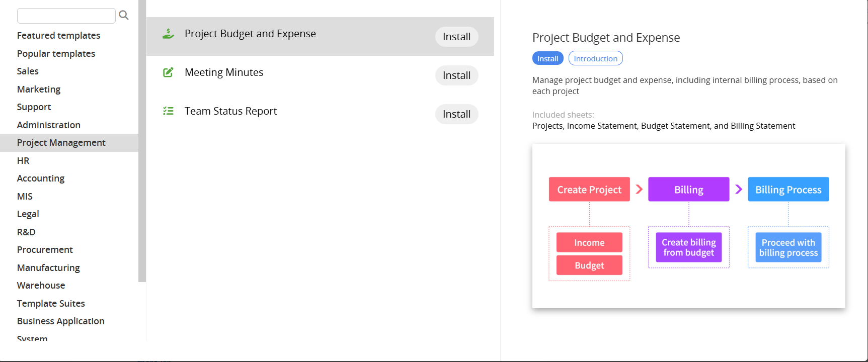Open the Business Application category
This screenshot has height=362, width=868.
[61, 321]
